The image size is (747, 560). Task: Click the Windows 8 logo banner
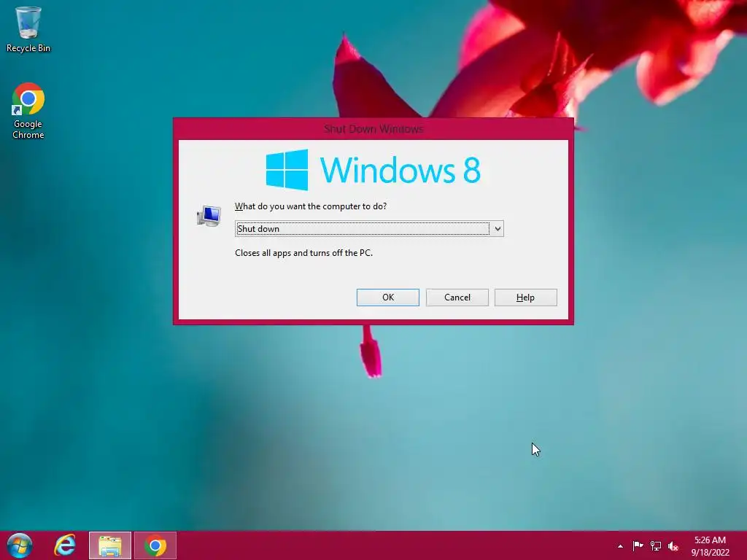point(373,169)
